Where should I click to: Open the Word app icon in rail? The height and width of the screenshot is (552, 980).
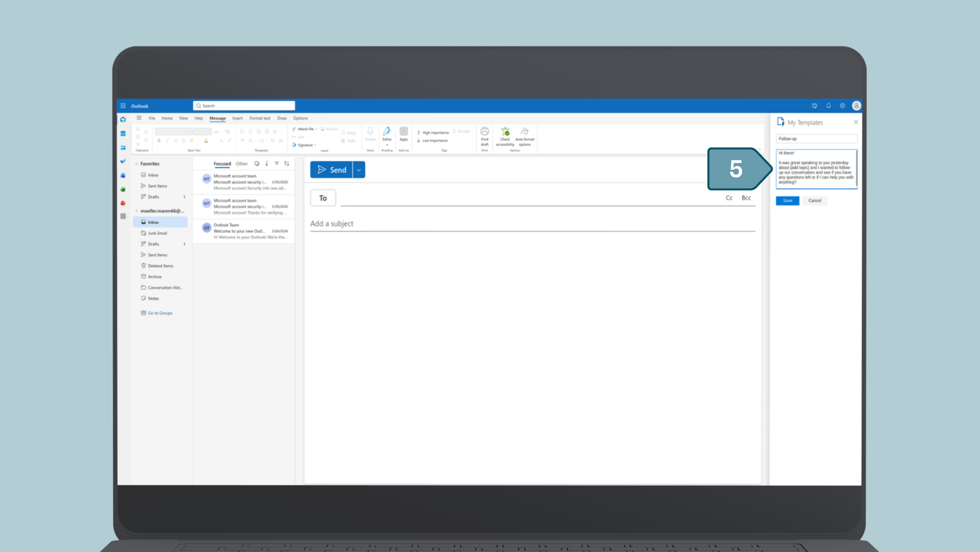tap(123, 175)
